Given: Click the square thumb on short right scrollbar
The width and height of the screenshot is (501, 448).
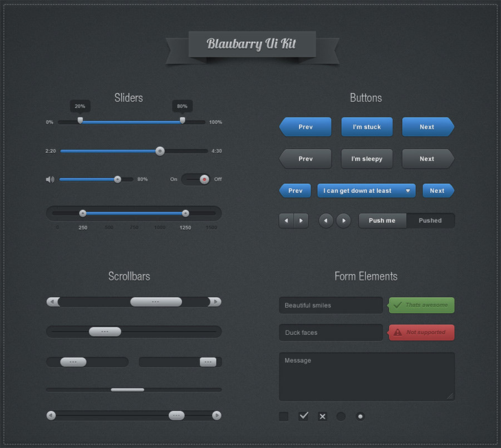Looking at the screenshot, I should [208, 362].
